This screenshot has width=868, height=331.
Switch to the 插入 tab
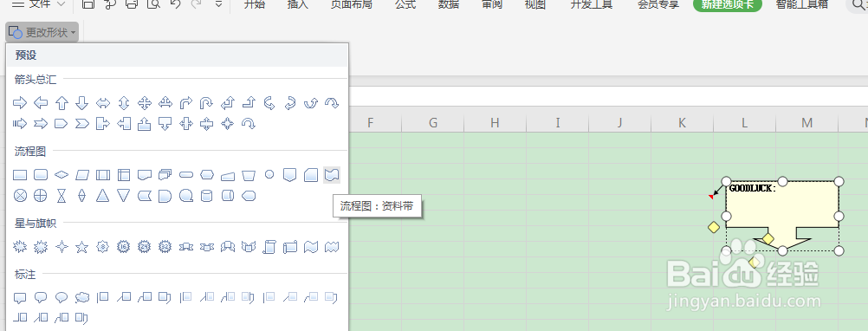coord(298,4)
